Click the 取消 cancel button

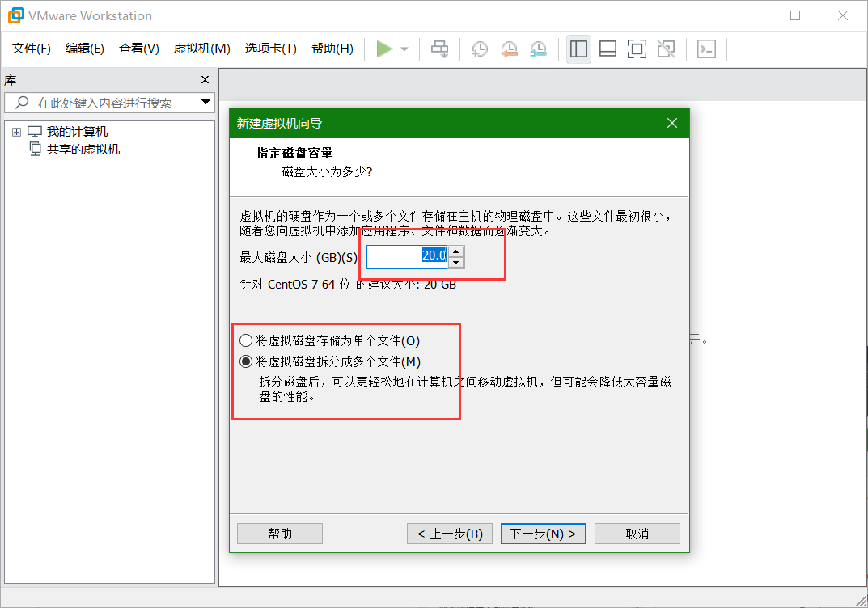pyautogui.click(x=637, y=534)
